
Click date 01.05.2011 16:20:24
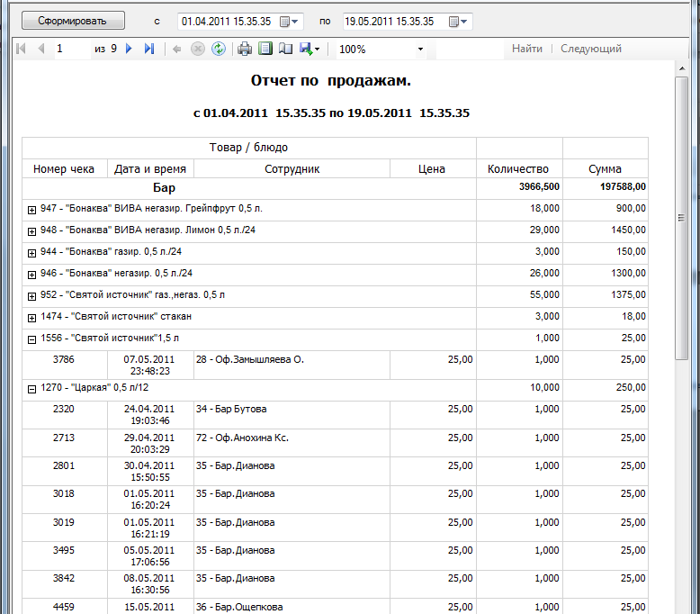(149, 500)
